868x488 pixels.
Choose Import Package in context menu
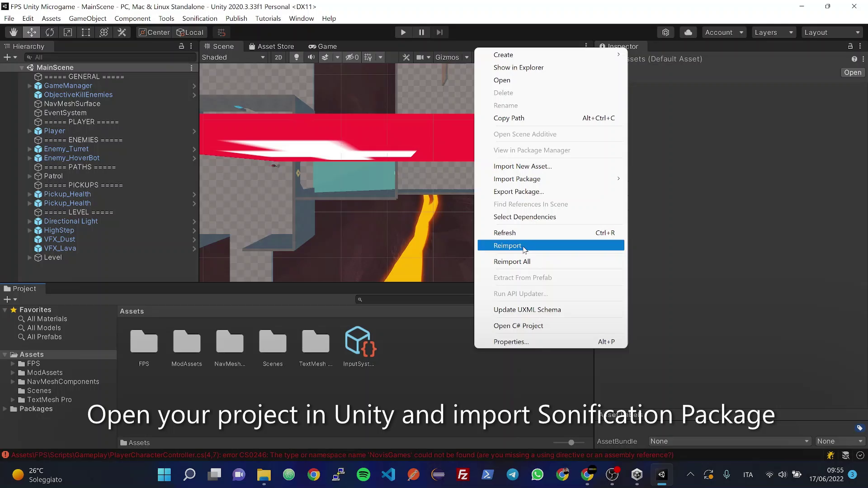[x=551, y=179]
